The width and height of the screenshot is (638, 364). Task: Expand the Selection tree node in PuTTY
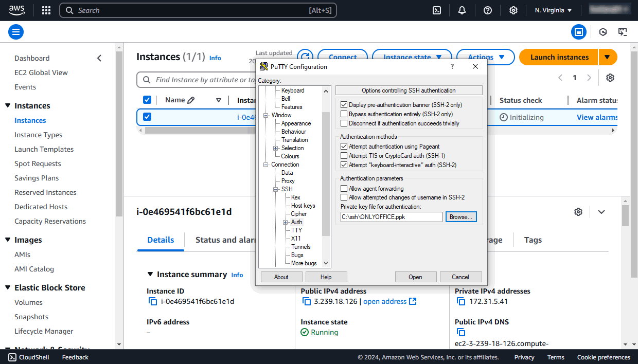(x=276, y=148)
